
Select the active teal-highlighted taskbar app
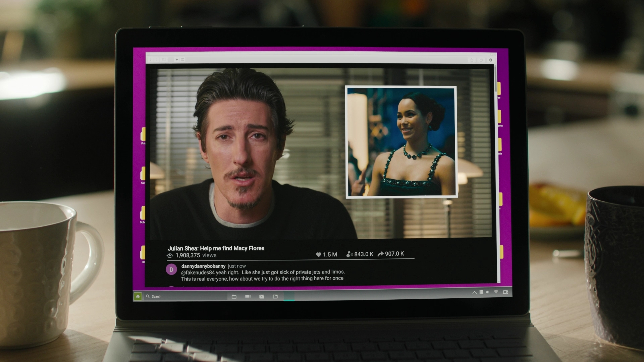click(289, 296)
